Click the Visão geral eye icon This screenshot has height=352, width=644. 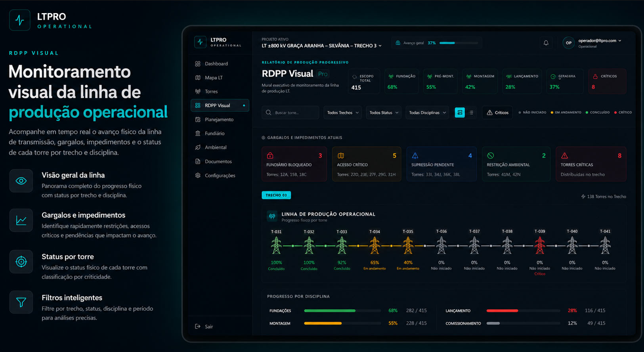(x=21, y=181)
